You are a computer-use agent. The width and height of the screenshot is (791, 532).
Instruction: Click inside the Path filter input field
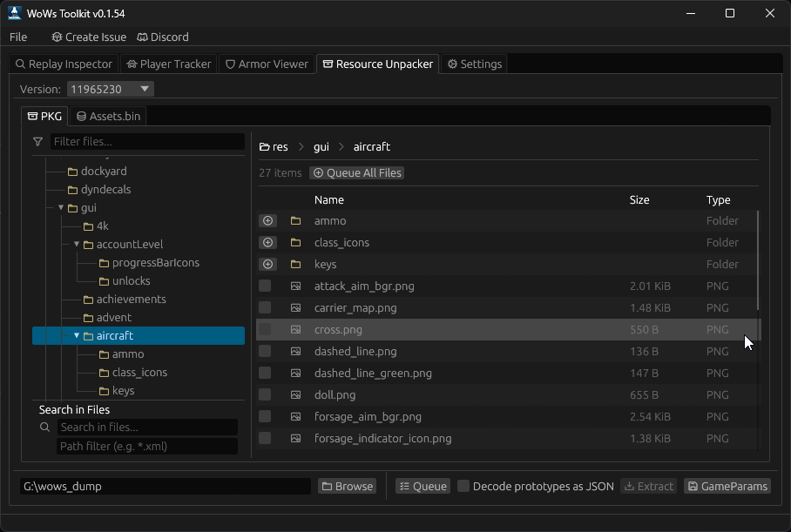click(x=147, y=446)
